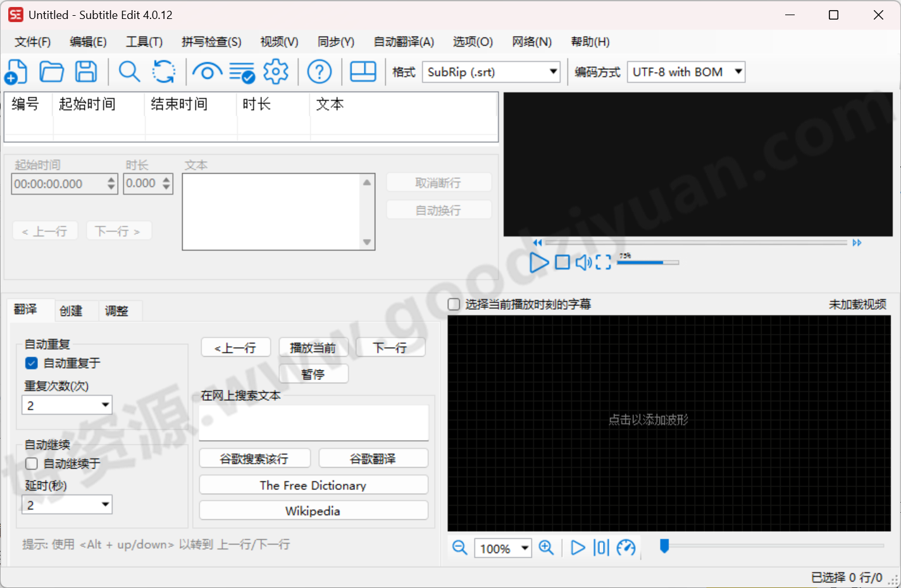Open Subtitle Edit settings gear

(x=276, y=71)
